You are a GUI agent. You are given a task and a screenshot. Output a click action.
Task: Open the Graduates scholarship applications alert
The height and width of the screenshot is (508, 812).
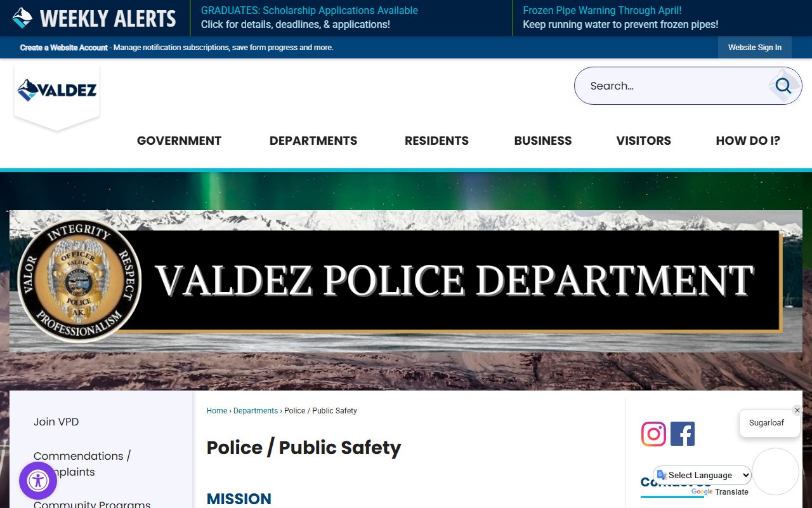point(310,18)
